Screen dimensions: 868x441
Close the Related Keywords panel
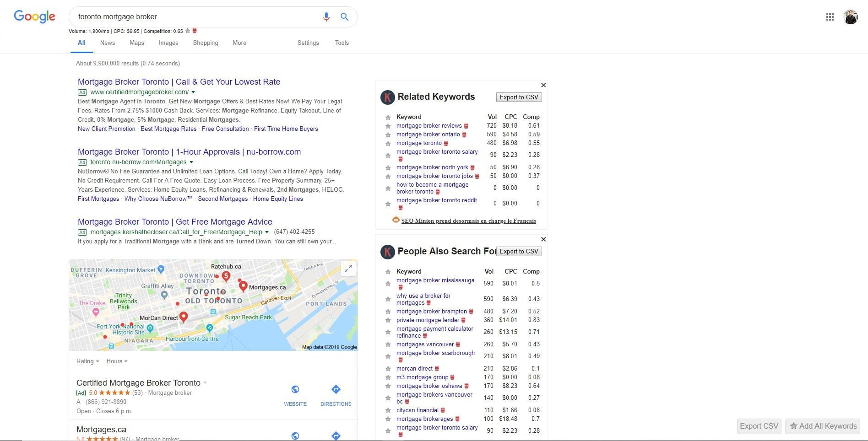pyautogui.click(x=543, y=85)
